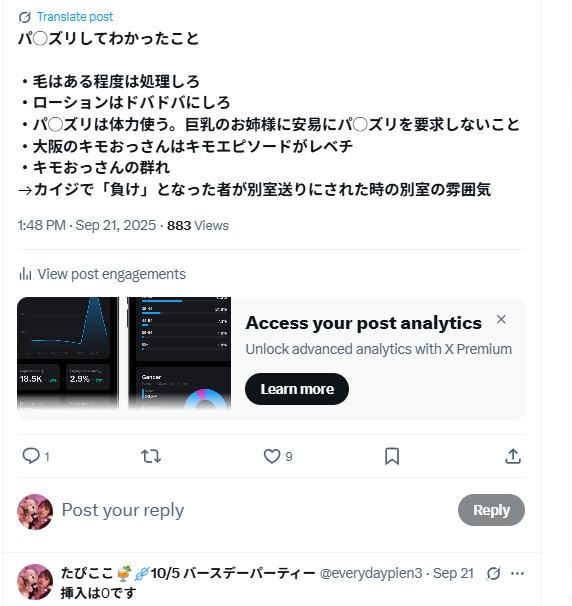Click the Grok icon on the reply
The height and width of the screenshot is (606, 572).
tap(494, 574)
